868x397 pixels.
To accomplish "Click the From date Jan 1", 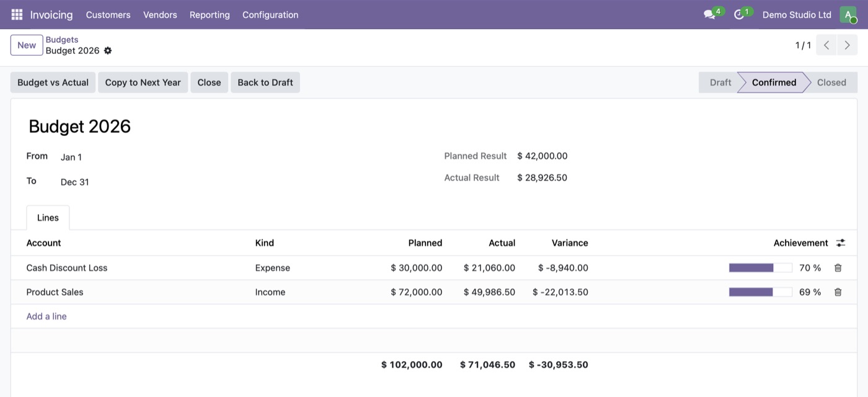I will [x=71, y=157].
